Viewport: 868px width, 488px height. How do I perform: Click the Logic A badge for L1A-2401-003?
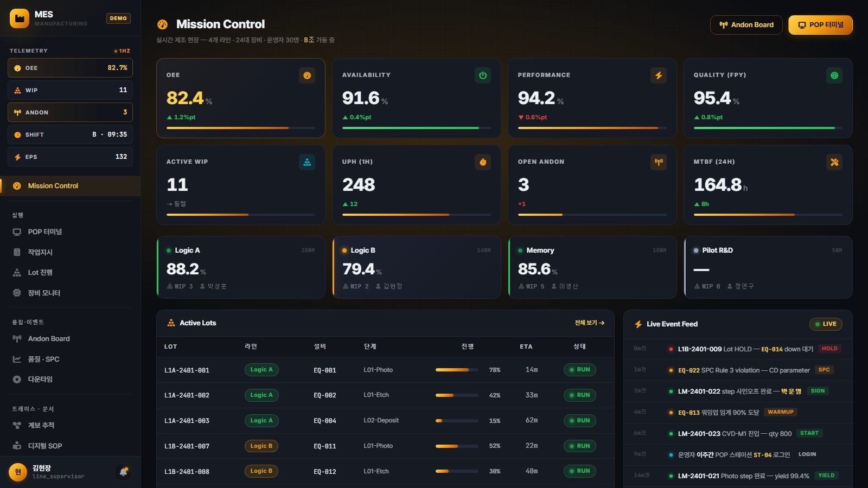pos(261,421)
